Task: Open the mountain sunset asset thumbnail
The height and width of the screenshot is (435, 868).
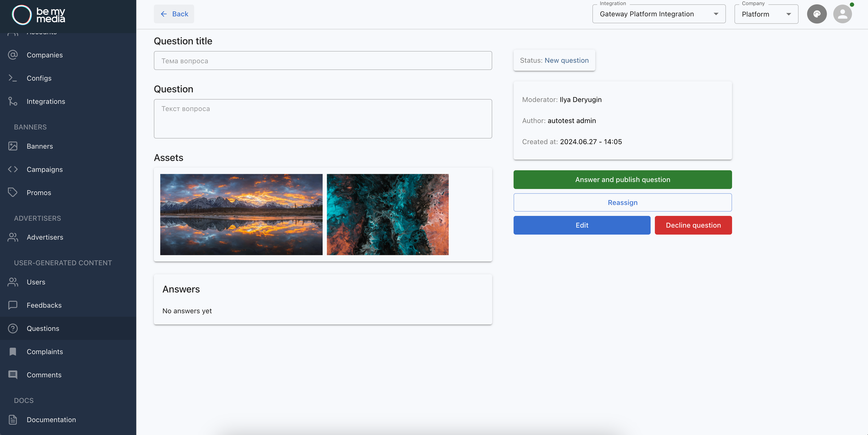Action: pos(241,214)
